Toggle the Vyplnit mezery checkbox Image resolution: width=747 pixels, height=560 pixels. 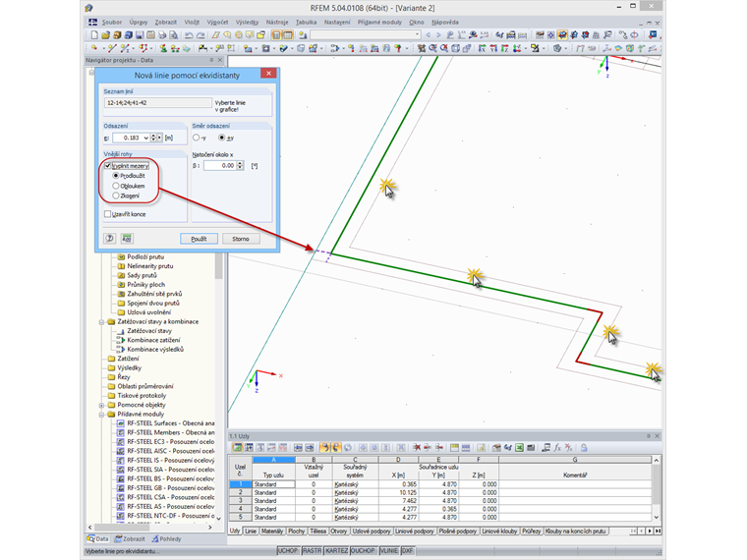click(108, 166)
